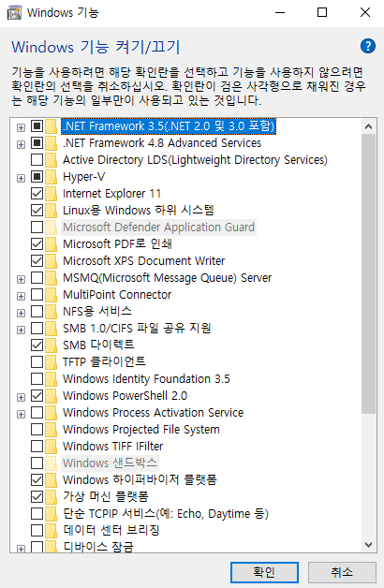The image size is (384, 588).
Task: Click folder icon beside Active Directory LDS
Action: [x=51, y=160]
